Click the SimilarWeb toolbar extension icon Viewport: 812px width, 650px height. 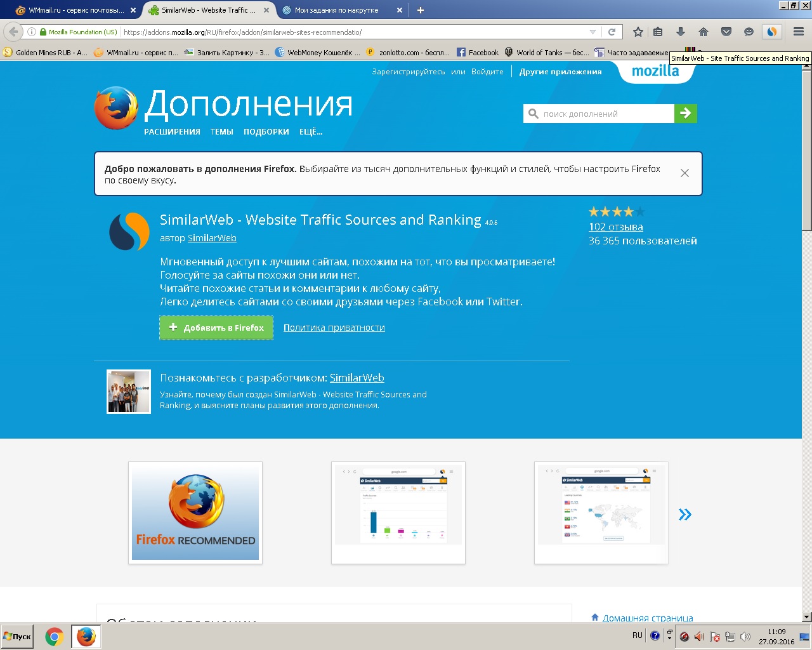(771, 32)
